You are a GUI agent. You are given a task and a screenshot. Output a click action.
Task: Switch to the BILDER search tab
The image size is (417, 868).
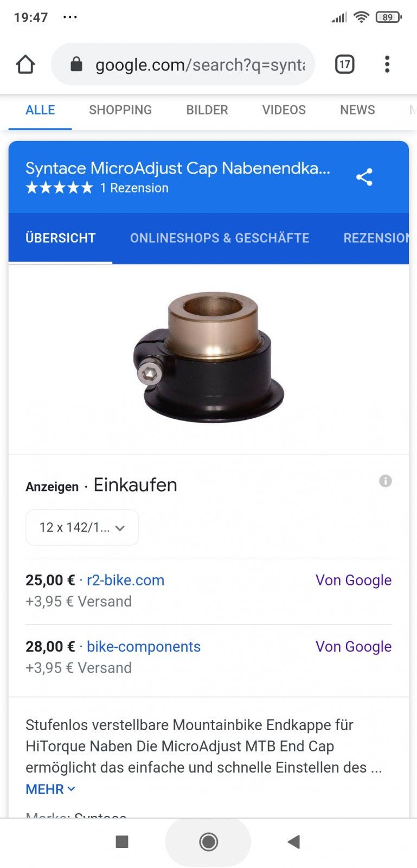tap(207, 110)
